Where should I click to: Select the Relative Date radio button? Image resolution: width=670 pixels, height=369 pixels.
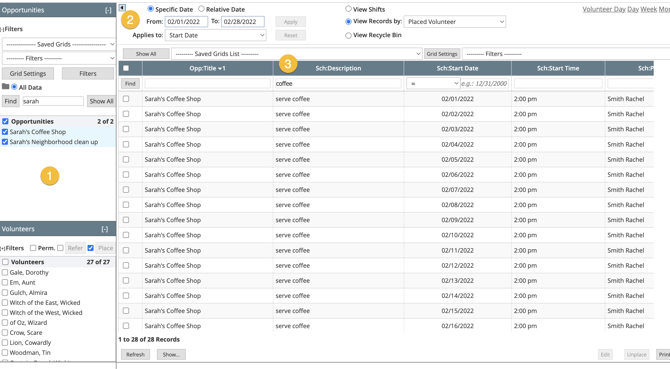tap(201, 9)
